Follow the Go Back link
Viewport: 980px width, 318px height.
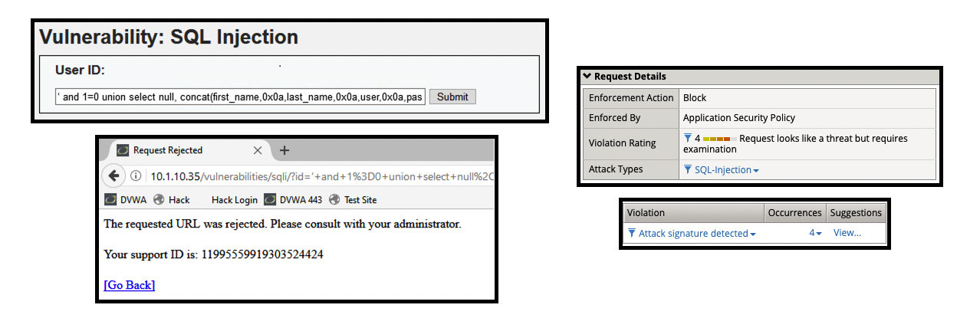(x=129, y=285)
